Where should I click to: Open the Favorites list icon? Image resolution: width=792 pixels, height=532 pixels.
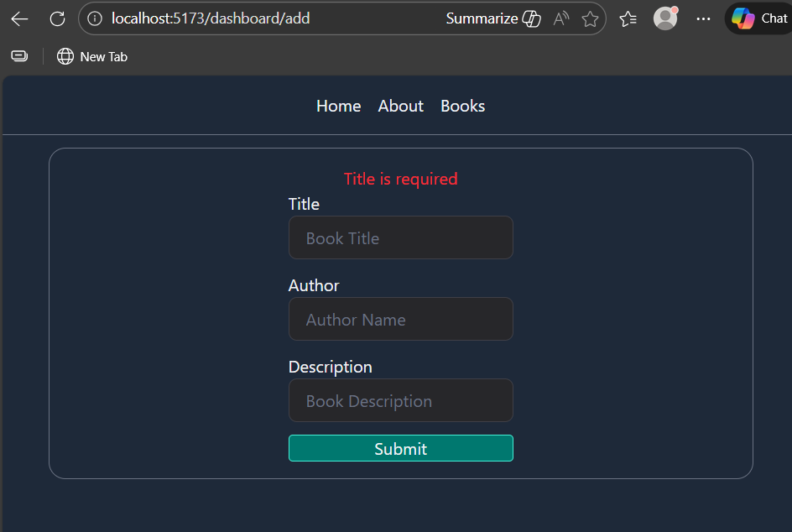click(628, 19)
